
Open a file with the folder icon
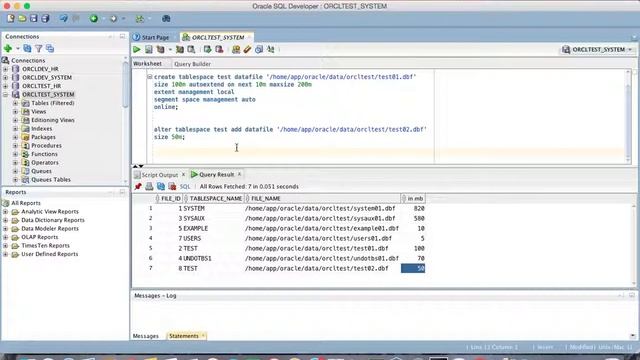click(22, 18)
